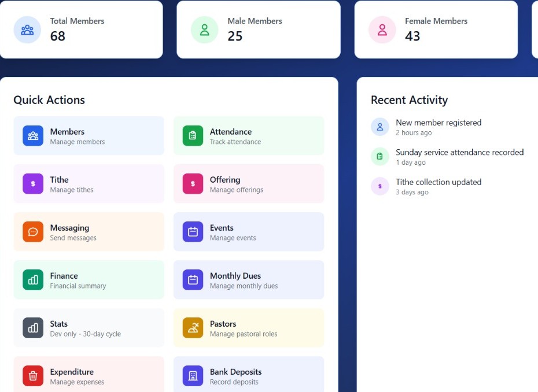Select the Total Members people icon

[27, 30]
